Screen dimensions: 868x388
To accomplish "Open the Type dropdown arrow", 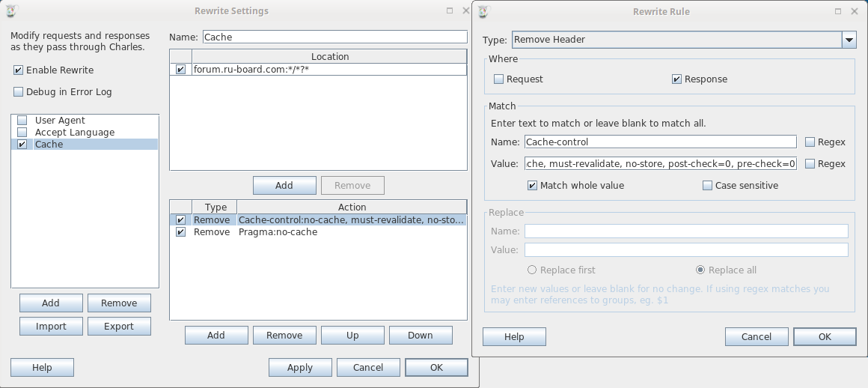I will click(x=849, y=40).
